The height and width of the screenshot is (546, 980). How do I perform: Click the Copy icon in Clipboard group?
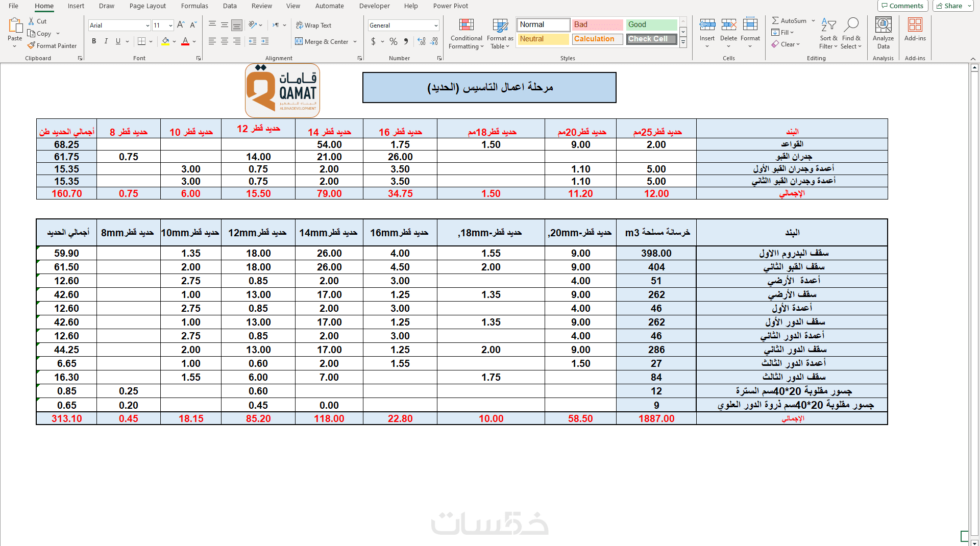[31, 34]
